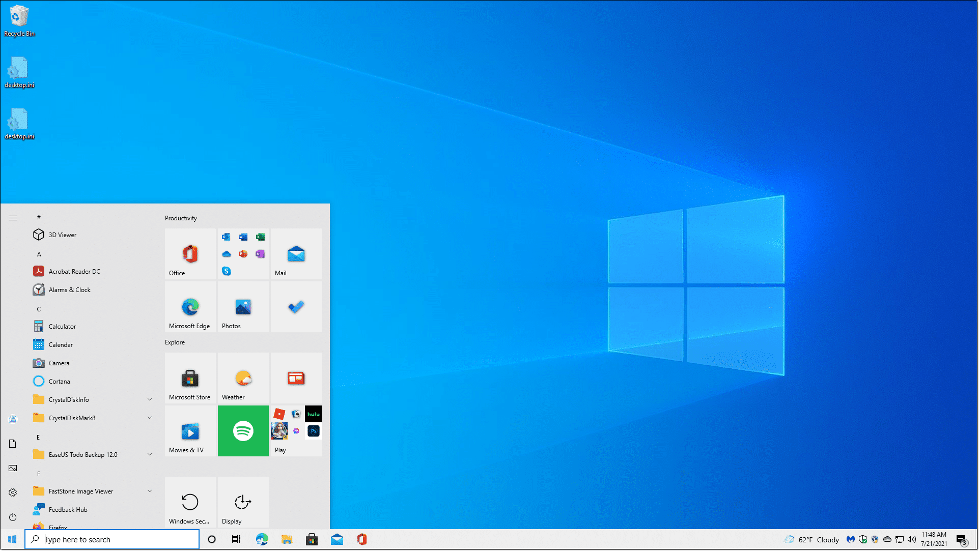
Task: Open the Power options icon
Action: click(13, 517)
